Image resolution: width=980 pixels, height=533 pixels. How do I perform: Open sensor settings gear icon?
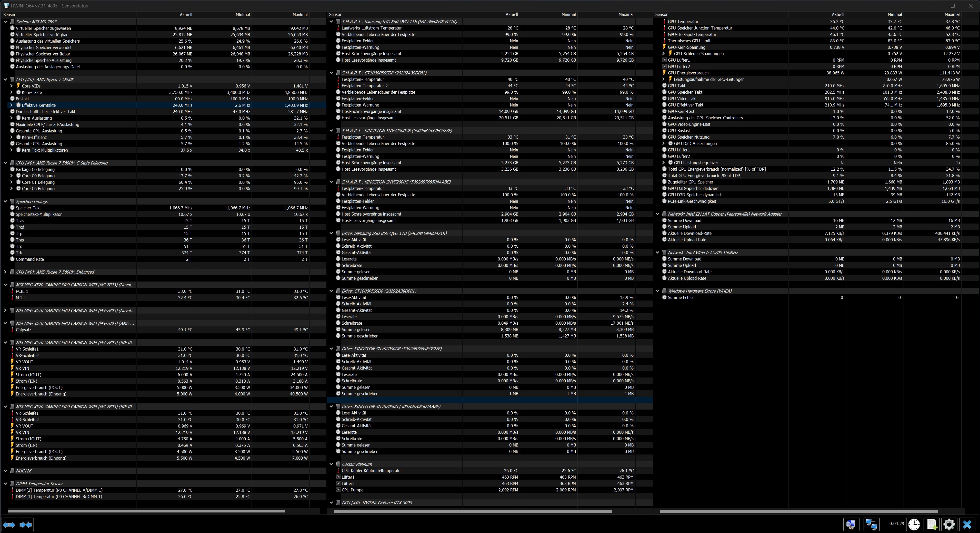949,524
